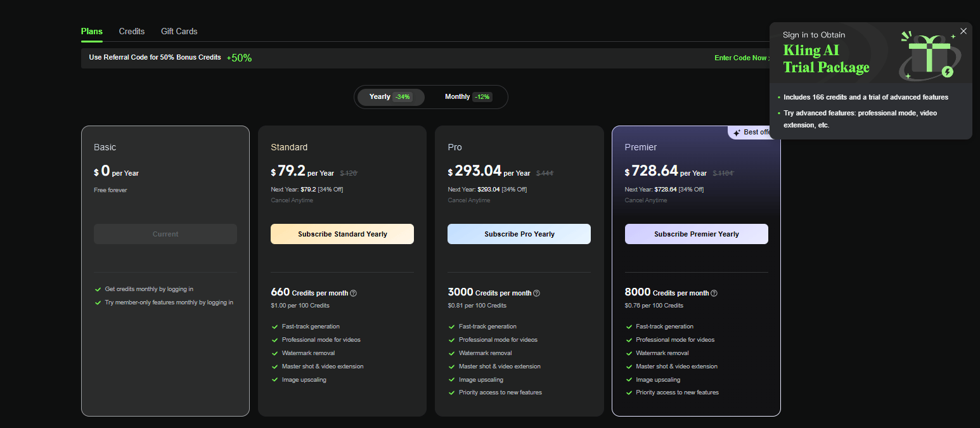The image size is (980, 428).
Task: Open help icon beside 8000 Credits per month
Action: coord(714,294)
